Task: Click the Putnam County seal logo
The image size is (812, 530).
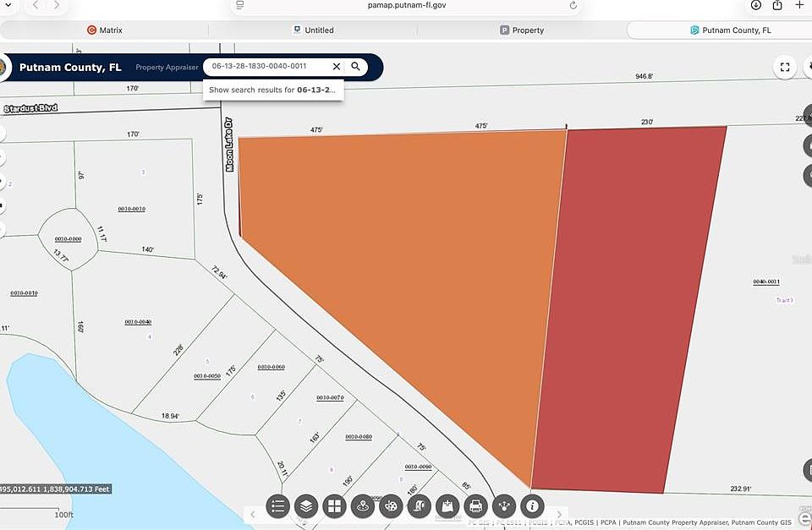Action: pyautogui.click(x=3, y=68)
